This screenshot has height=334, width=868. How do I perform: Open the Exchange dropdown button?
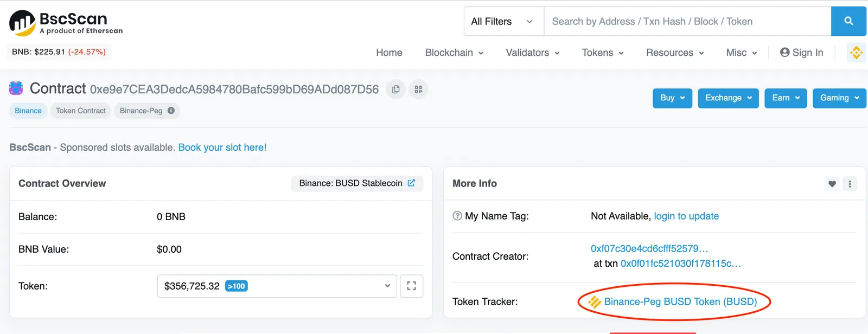pos(728,98)
